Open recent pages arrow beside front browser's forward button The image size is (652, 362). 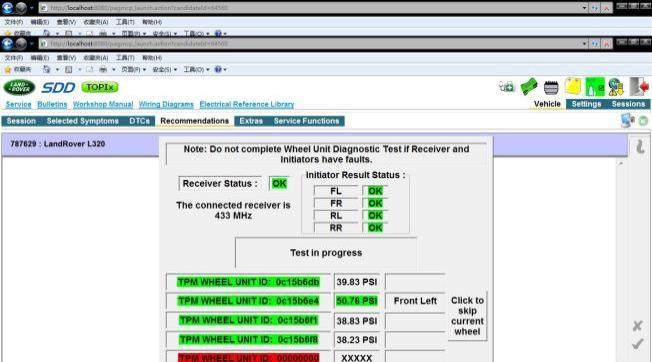[32, 44]
